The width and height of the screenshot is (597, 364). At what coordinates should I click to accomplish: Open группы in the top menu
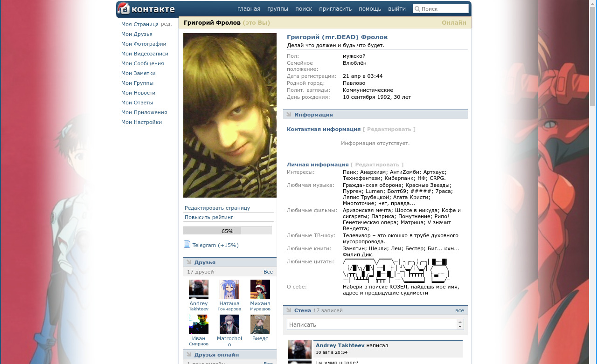tap(278, 9)
